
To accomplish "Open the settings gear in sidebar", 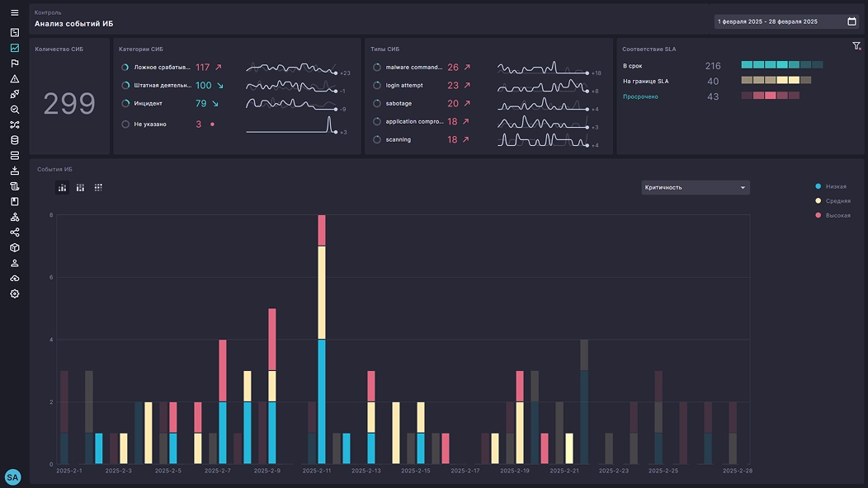I will pos(14,294).
